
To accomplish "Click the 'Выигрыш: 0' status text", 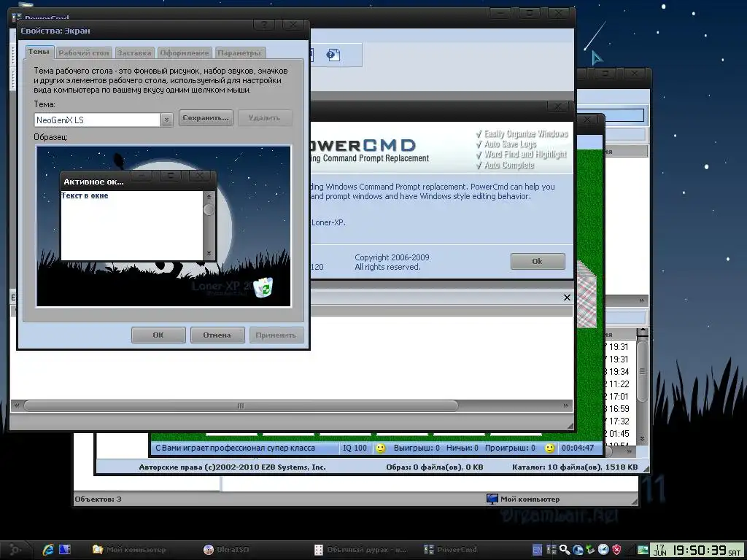I will click(417, 448).
